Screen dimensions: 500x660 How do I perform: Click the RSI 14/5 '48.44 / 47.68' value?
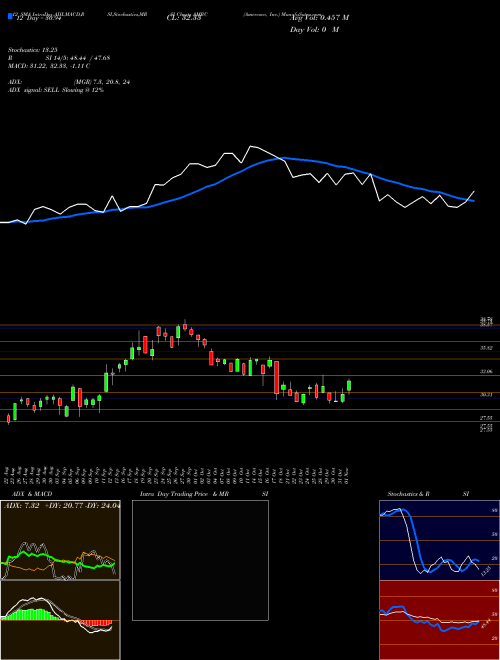pos(91,58)
